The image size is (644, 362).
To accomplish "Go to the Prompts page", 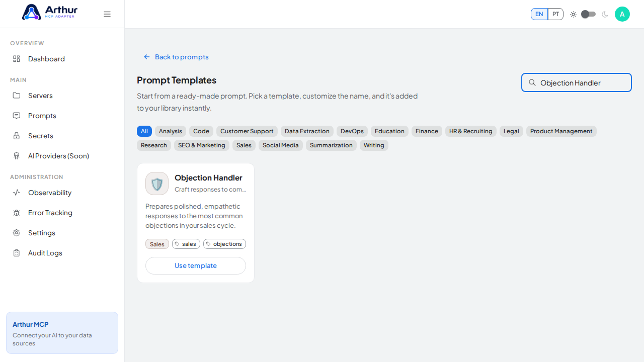I will point(62,116).
